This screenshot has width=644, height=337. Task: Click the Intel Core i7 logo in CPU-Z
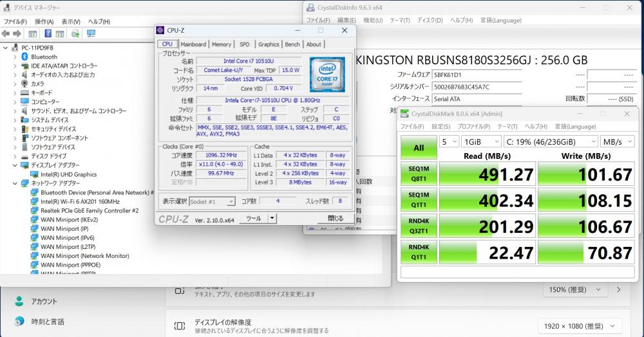(x=327, y=74)
